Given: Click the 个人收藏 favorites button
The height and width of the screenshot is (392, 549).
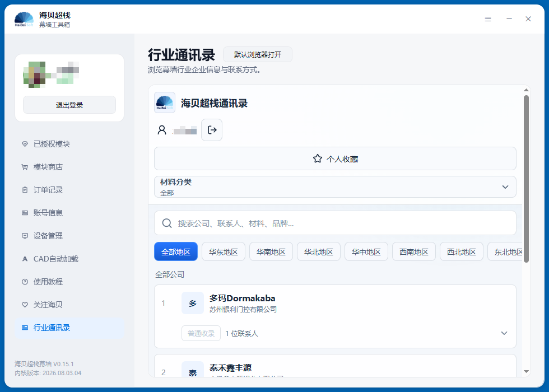Looking at the screenshot, I should tap(335, 158).
